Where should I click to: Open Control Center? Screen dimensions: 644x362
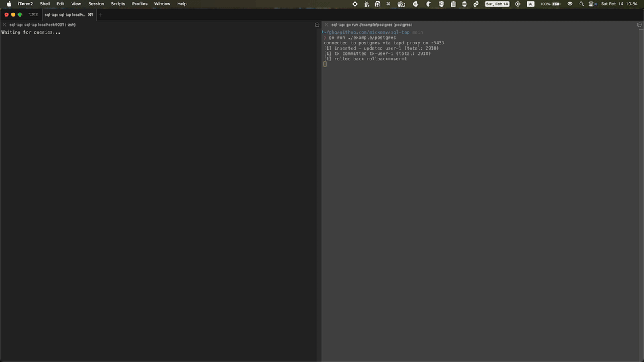coord(592,4)
